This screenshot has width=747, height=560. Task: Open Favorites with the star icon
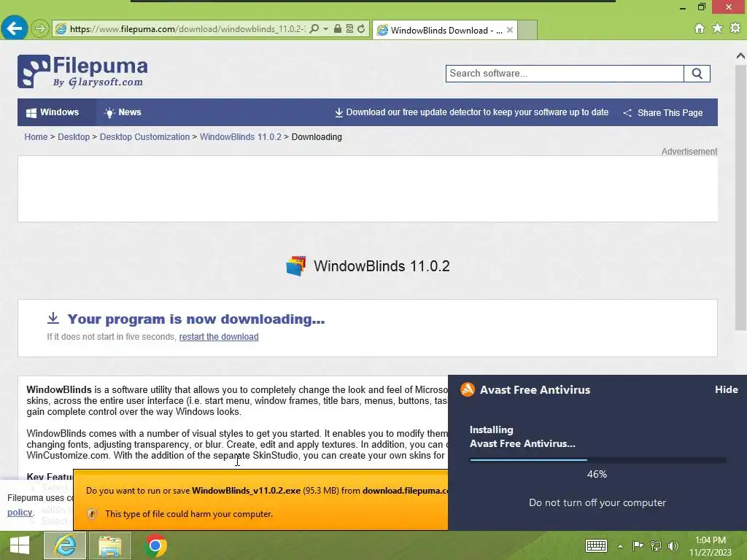click(718, 28)
